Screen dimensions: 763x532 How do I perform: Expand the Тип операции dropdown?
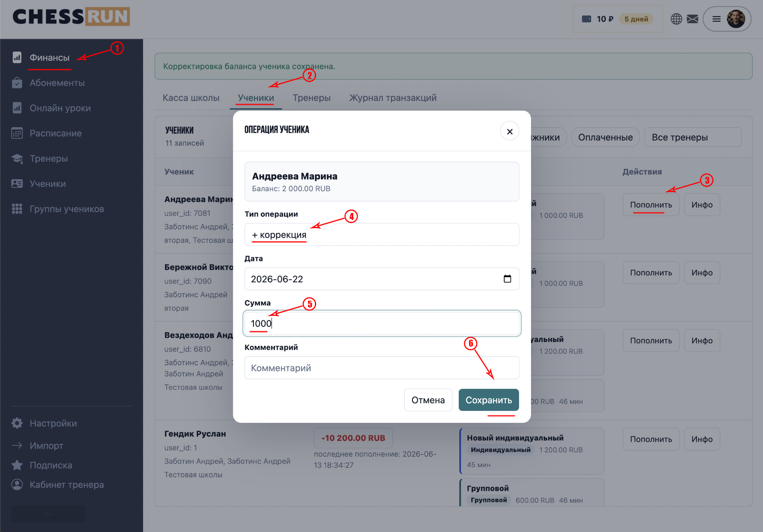point(381,235)
